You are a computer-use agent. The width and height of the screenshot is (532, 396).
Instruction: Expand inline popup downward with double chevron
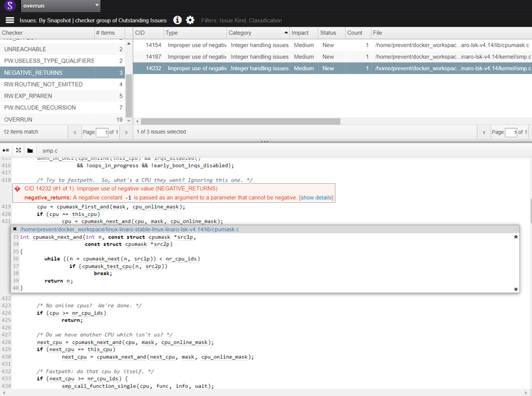point(515,289)
